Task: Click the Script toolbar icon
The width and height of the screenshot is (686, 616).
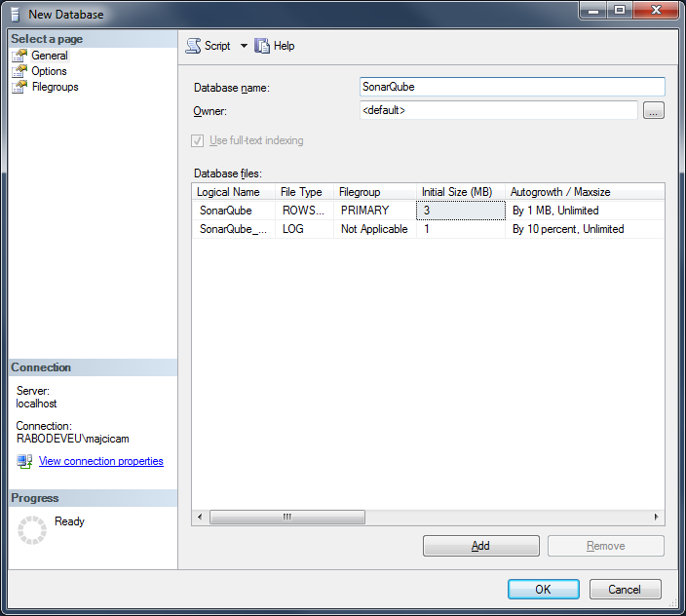Action: pos(193,46)
